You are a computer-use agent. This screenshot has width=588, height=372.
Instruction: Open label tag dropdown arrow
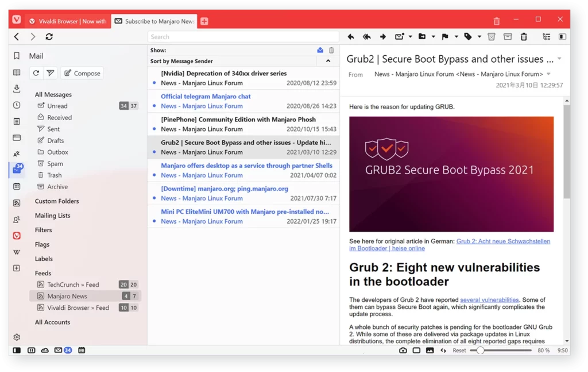click(479, 37)
